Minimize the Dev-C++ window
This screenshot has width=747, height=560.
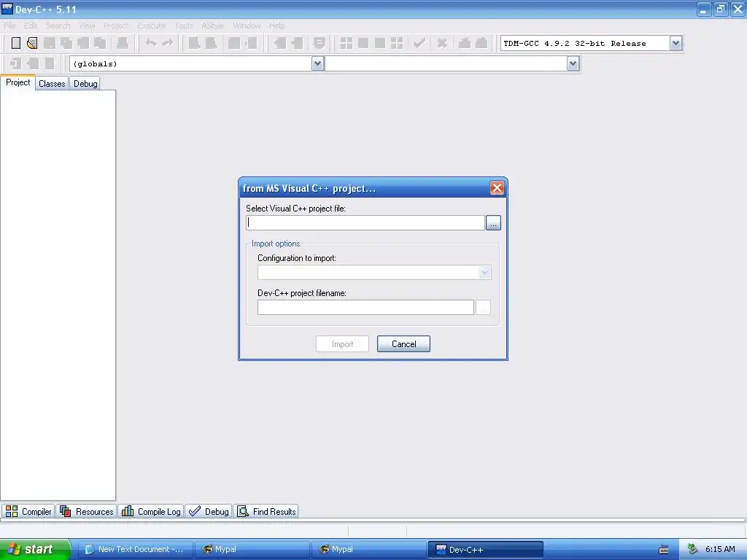tap(704, 9)
